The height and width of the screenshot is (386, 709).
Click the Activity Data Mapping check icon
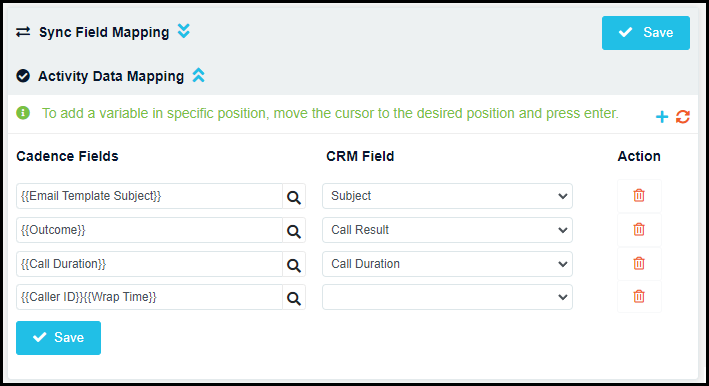click(23, 76)
